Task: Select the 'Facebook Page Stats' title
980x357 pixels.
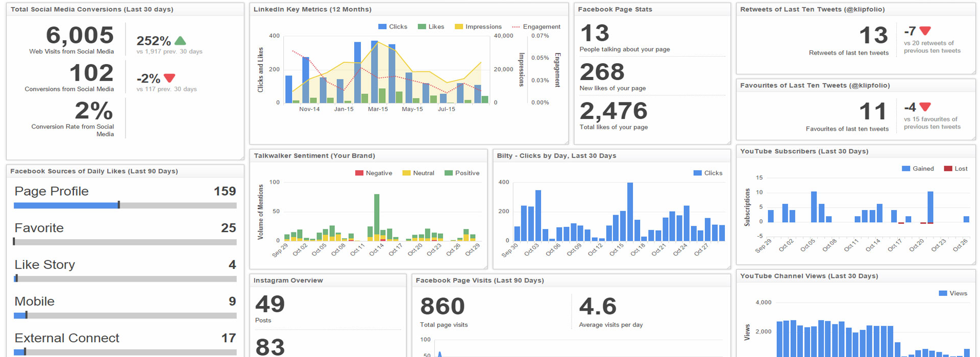Action: tap(615, 9)
